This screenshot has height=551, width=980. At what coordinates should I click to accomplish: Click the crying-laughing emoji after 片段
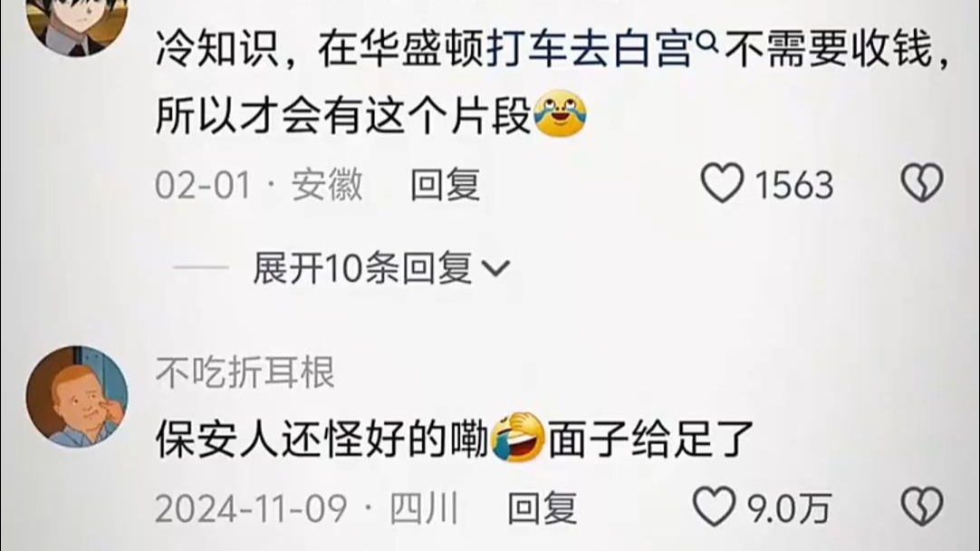(x=561, y=114)
